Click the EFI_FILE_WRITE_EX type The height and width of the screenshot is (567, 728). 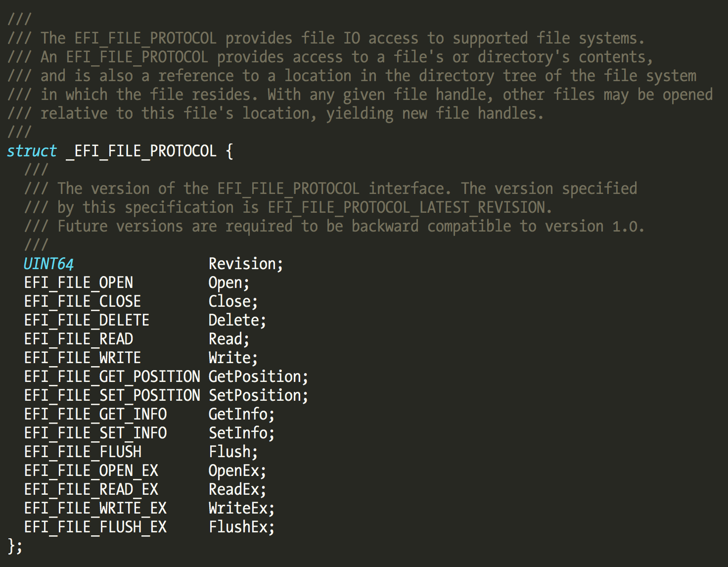coord(95,508)
